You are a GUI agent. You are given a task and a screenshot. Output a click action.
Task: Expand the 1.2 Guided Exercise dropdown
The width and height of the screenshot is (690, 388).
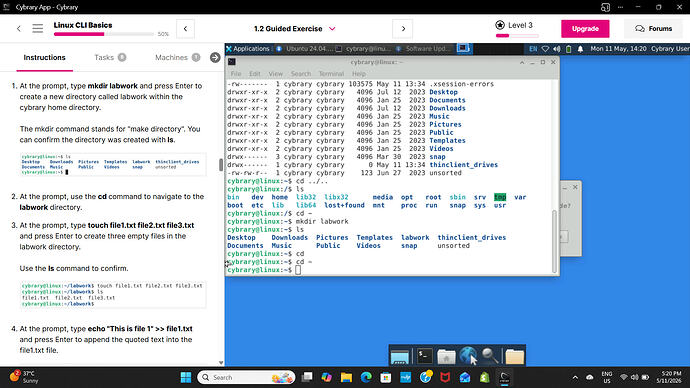pos(332,29)
